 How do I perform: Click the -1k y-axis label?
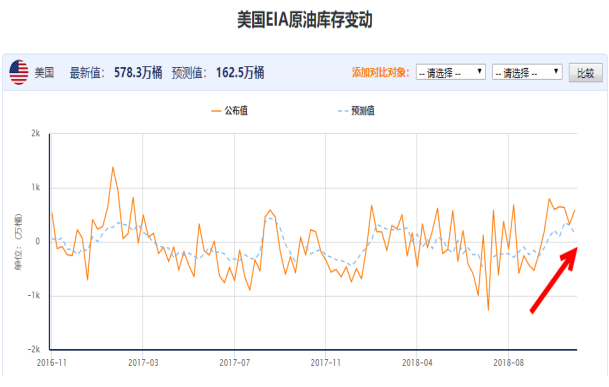click(34, 296)
